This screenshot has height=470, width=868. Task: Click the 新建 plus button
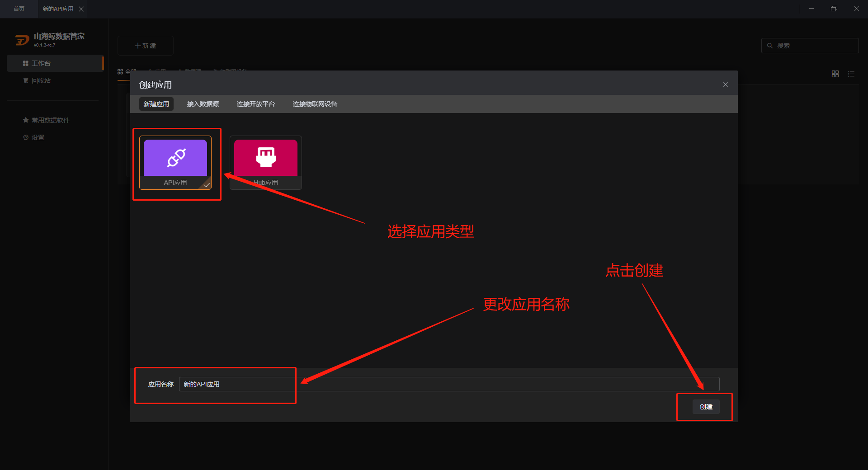(146, 46)
